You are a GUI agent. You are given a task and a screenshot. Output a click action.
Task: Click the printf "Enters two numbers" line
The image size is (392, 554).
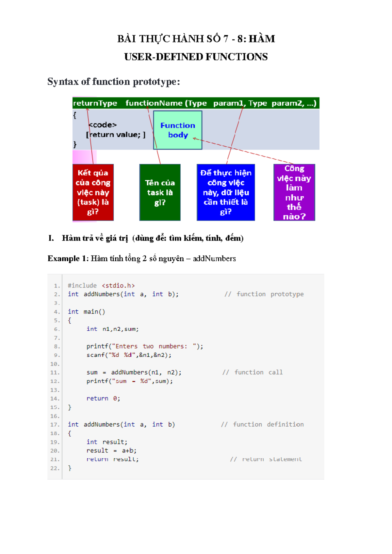144,346
